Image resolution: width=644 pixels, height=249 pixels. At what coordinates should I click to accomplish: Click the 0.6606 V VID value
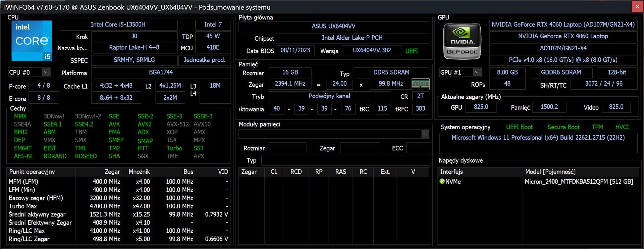click(216, 239)
